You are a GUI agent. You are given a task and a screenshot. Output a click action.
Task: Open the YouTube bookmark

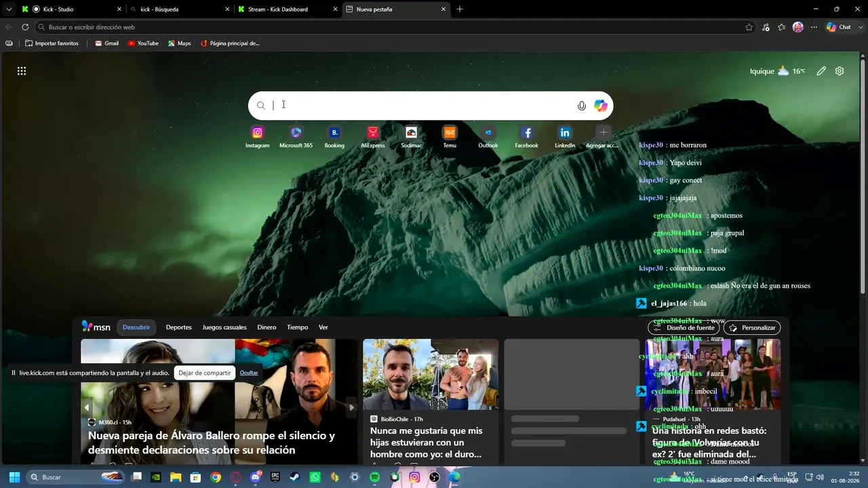(143, 43)
